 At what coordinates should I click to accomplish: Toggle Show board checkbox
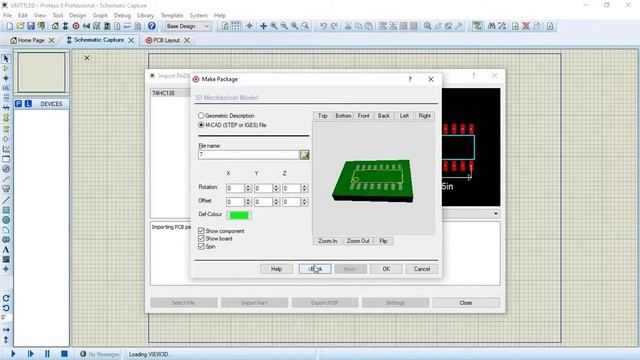tap(201, 238)
